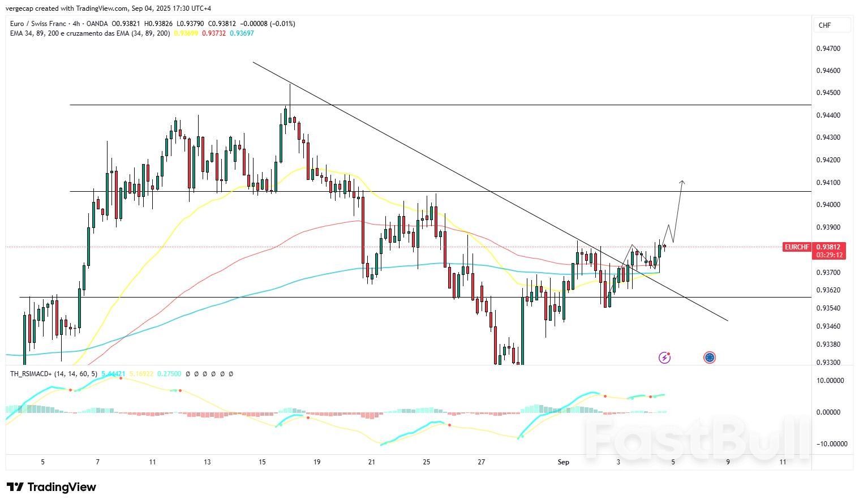
Task: Open the EU flag economic event marker
Action: [710, 357]
